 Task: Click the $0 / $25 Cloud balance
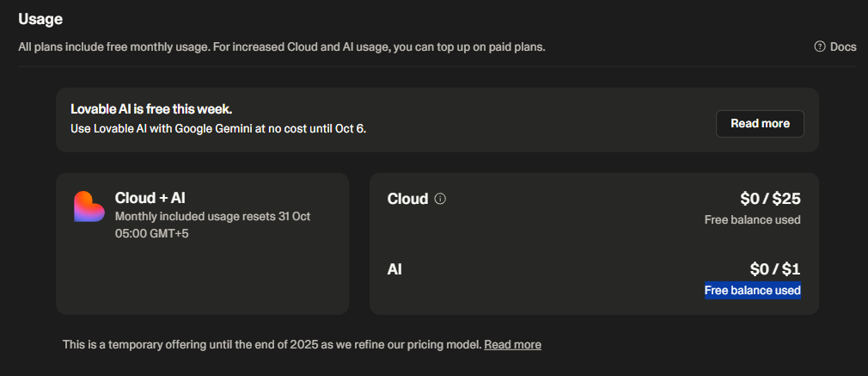point(770,199)
